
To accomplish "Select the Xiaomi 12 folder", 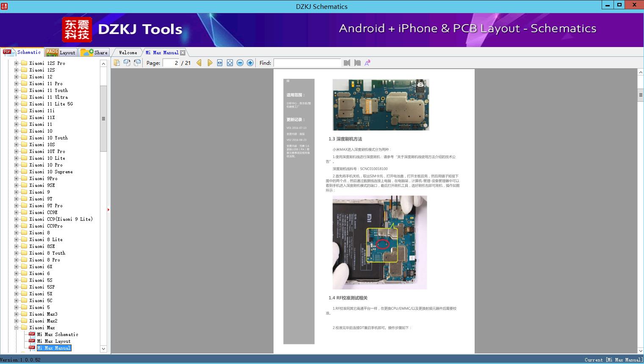I will point(41,77).
